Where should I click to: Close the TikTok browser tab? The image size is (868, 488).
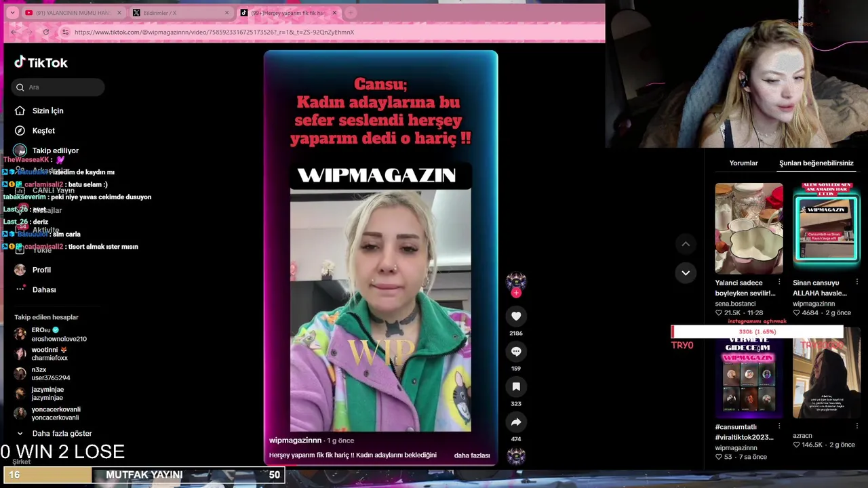pyautogui.click(x=334, y=13)
